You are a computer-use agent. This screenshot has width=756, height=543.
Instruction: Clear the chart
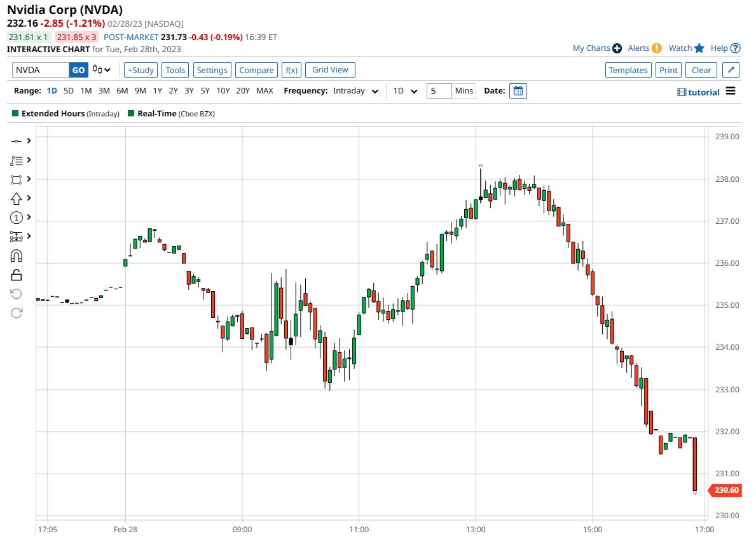(701, 70)
